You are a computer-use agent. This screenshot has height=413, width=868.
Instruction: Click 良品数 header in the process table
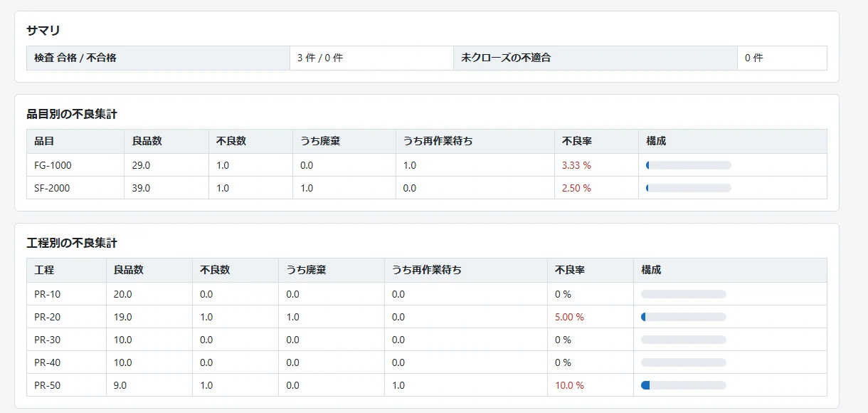[x=129, y=270]
